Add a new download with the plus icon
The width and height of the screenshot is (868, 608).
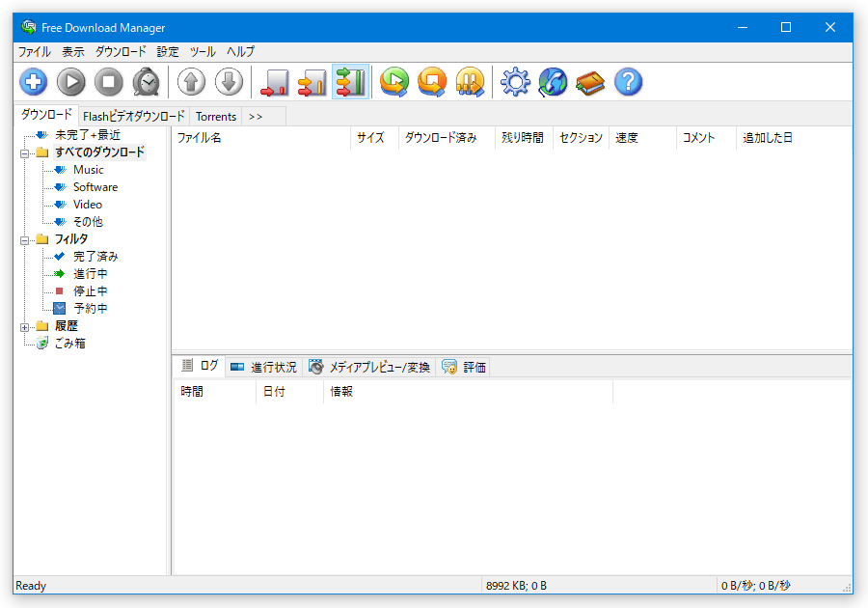(x=33, y=82)
